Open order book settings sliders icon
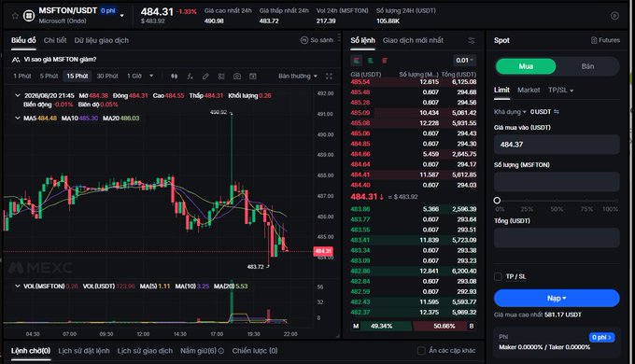The height and width of the screenshot is (364, 635). [x=472, y=40]
